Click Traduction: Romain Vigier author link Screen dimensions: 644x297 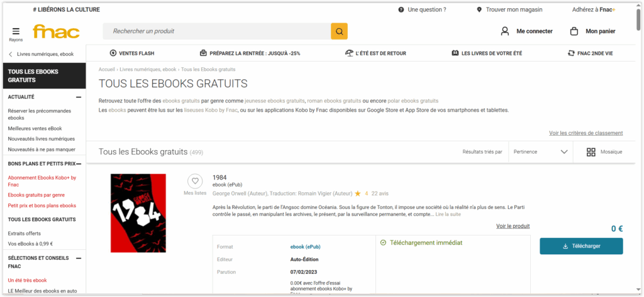311,193
